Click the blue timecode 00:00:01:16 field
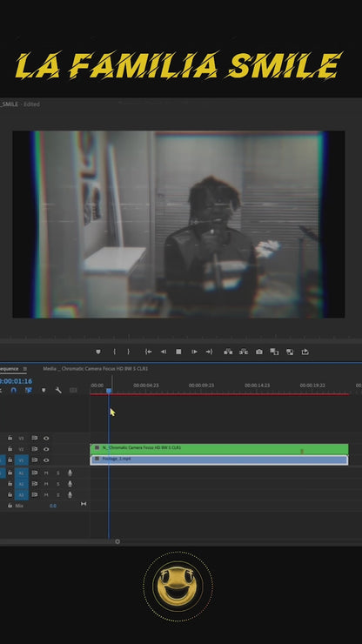The height and width of the screenshot is (644, 362). [16, 381]
